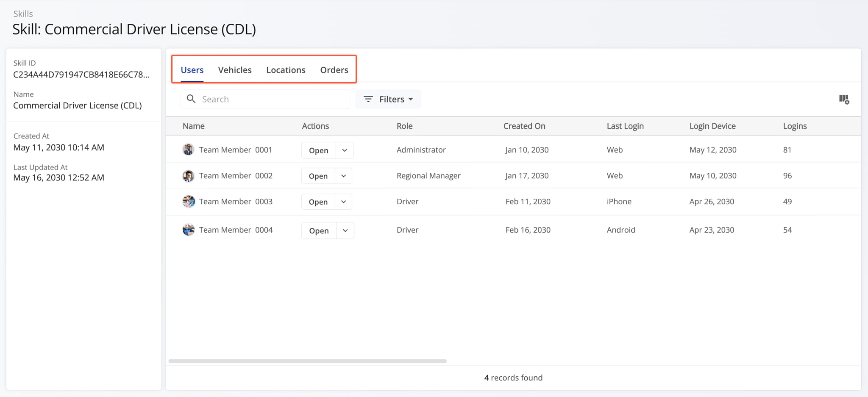Sort by Logins column header
The width and height of the screenshot is (868, 397).
tap(795, 126)
